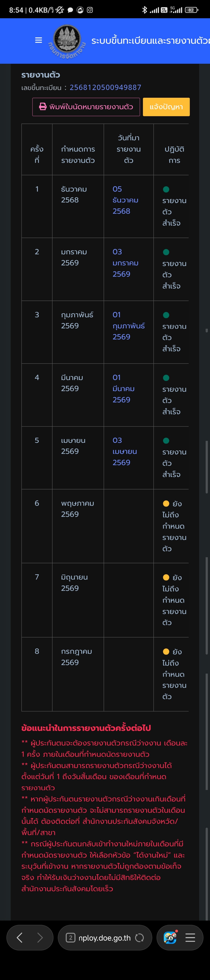Screen dimensions: 210x980
Task: Tap the nploy.doe.go.th address bar
Action: click(104, 938)
